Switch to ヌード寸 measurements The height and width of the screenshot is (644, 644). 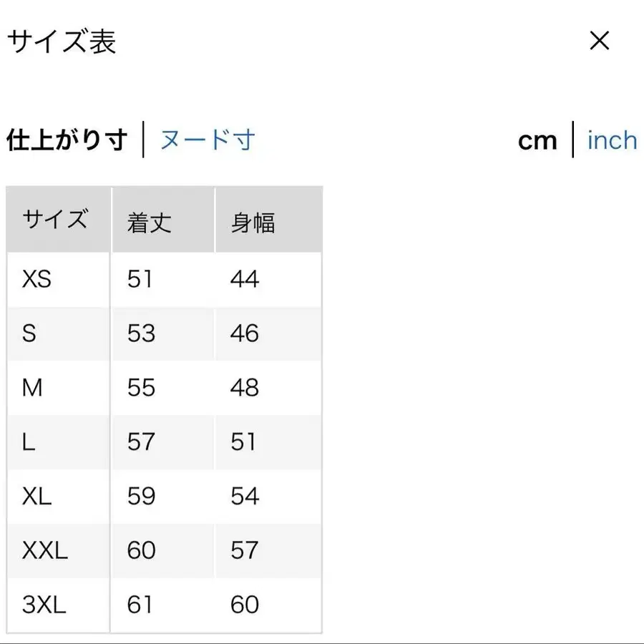[x=208, y=140]
